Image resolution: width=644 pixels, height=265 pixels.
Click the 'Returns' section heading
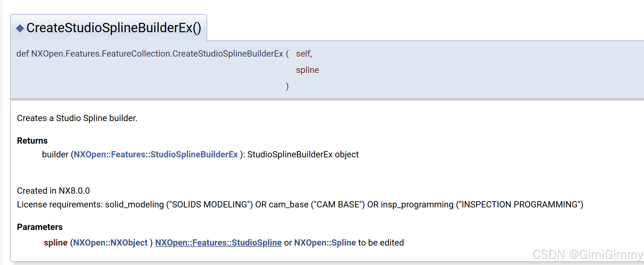pyautogui.click(x=32, y=141)
